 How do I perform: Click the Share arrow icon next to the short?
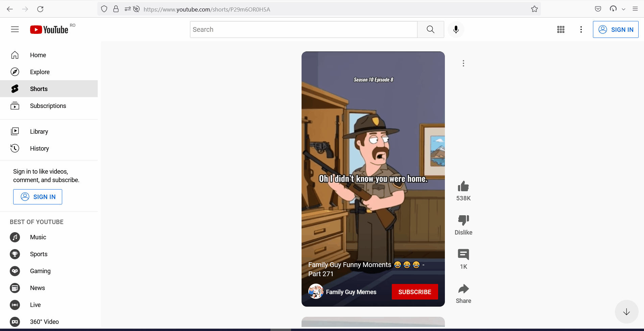pyautogui.click(x=463, y=289)
